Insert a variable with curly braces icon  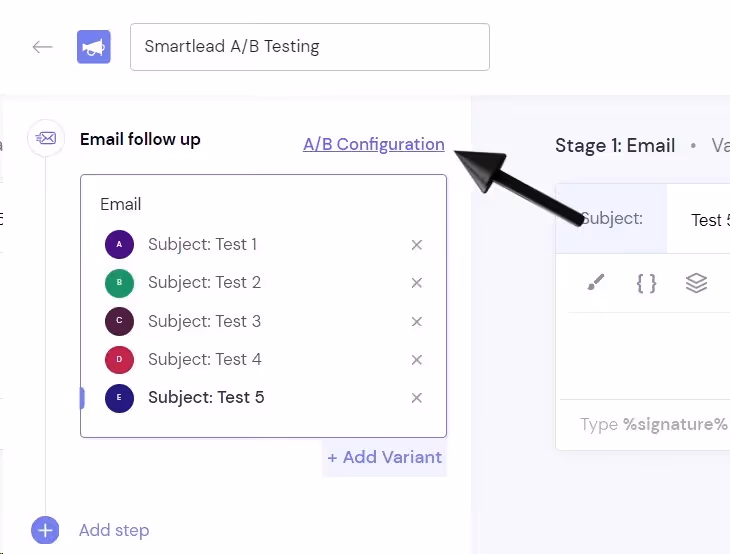coord(646,283)
